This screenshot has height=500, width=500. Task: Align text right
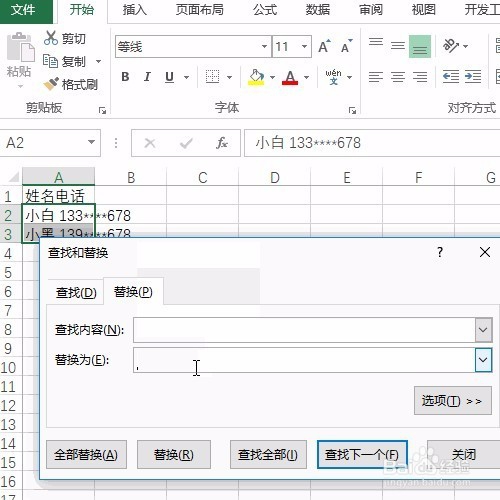click(x=420, y=77)
